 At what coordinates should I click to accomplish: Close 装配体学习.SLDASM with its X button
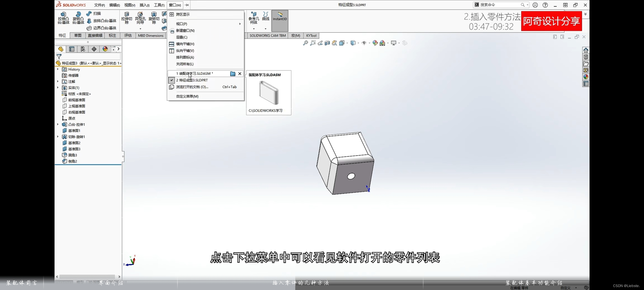(240, 74)
